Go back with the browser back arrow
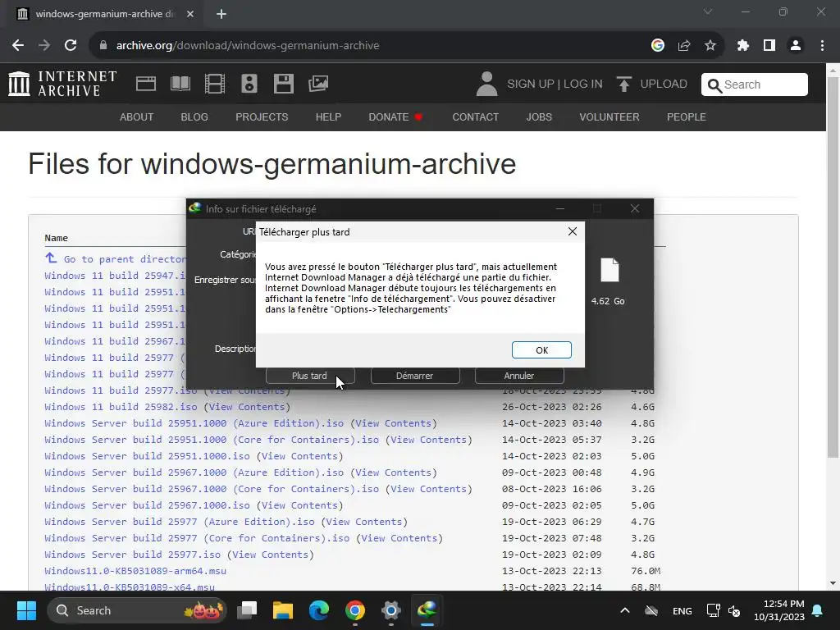 pyautogui.click(x=18, y=46)
